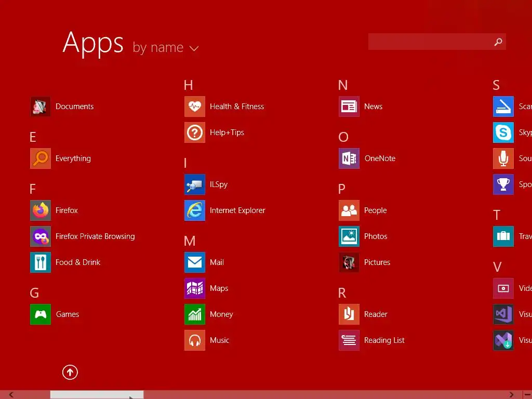Open the Documents app icon

41,107
